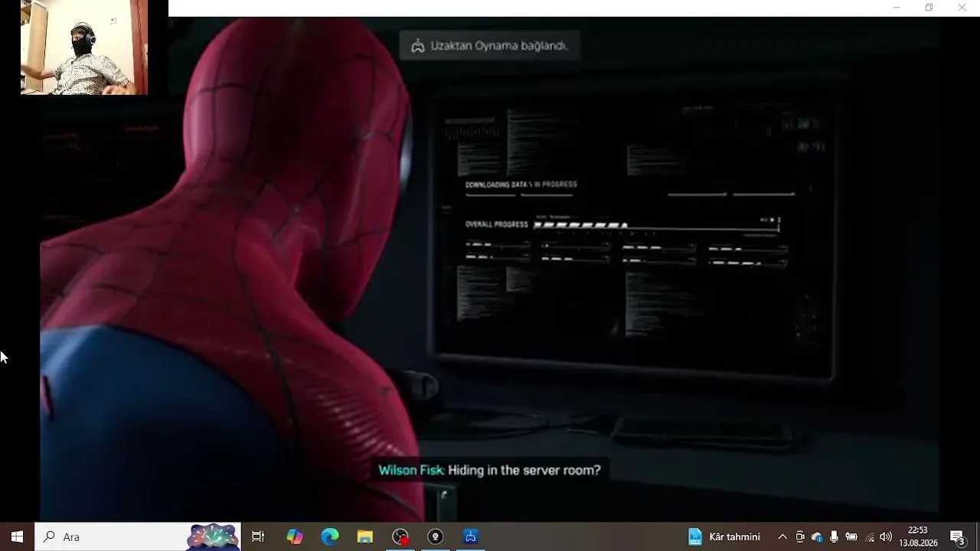Click the search highlights image in search box
Image resolution: width=980 pixels, height=551 pixels.
point(213,537)
